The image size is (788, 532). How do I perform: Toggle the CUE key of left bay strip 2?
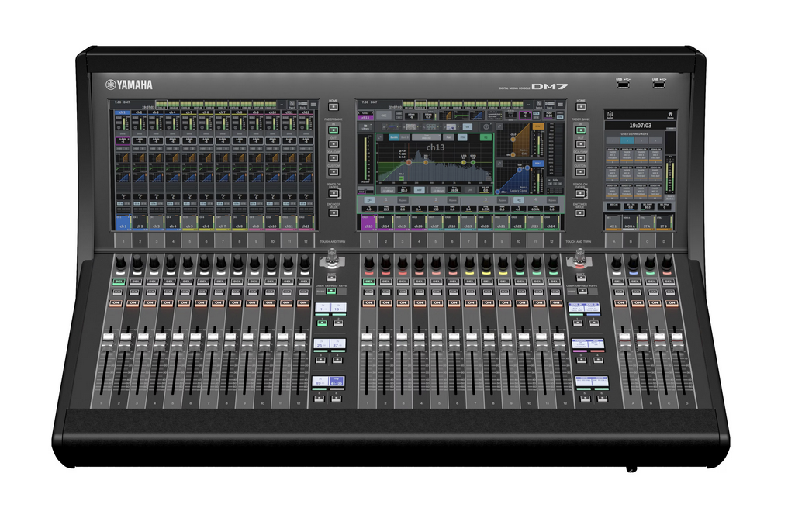(135, 292)
